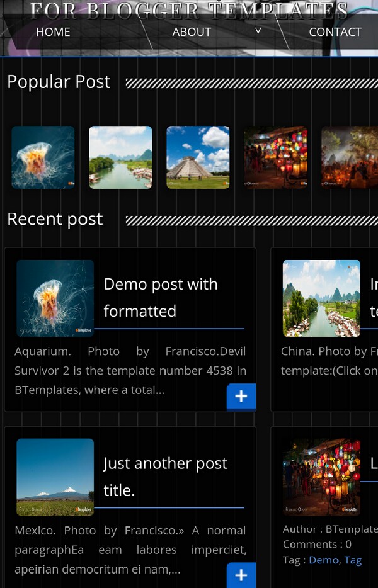Open the river landscape thumbnail in Popular Post
This screenshot has height=588, width=378.
tap(120, 157)
